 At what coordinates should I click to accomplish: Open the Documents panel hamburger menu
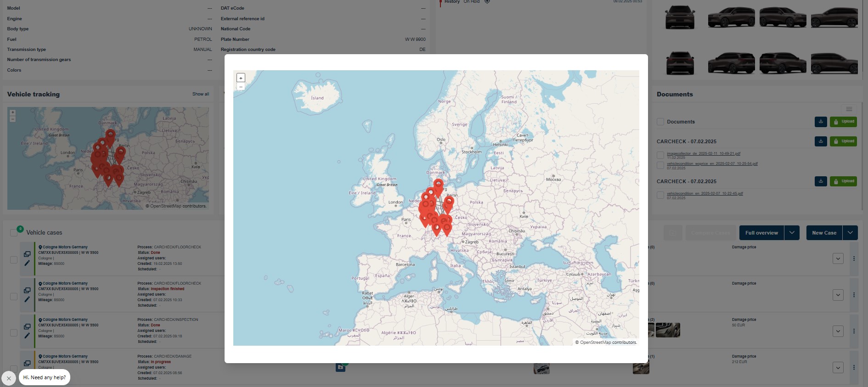point(849,109)
